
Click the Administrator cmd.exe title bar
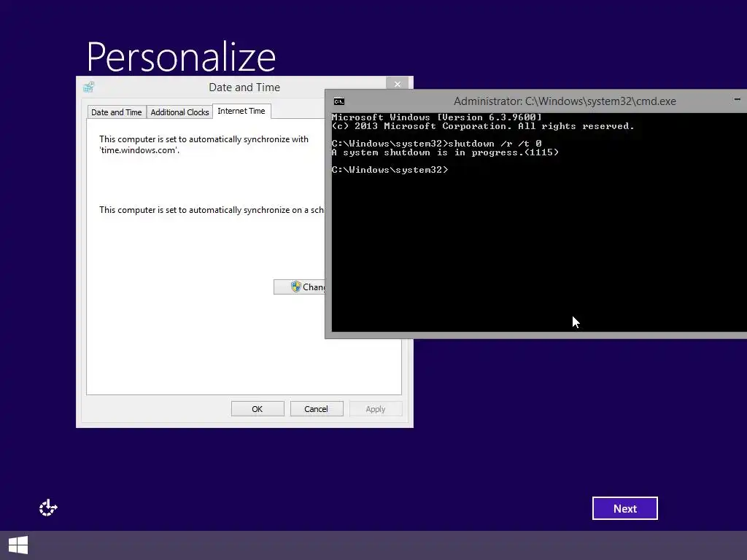pyautogui.click(x=565, y=101)
